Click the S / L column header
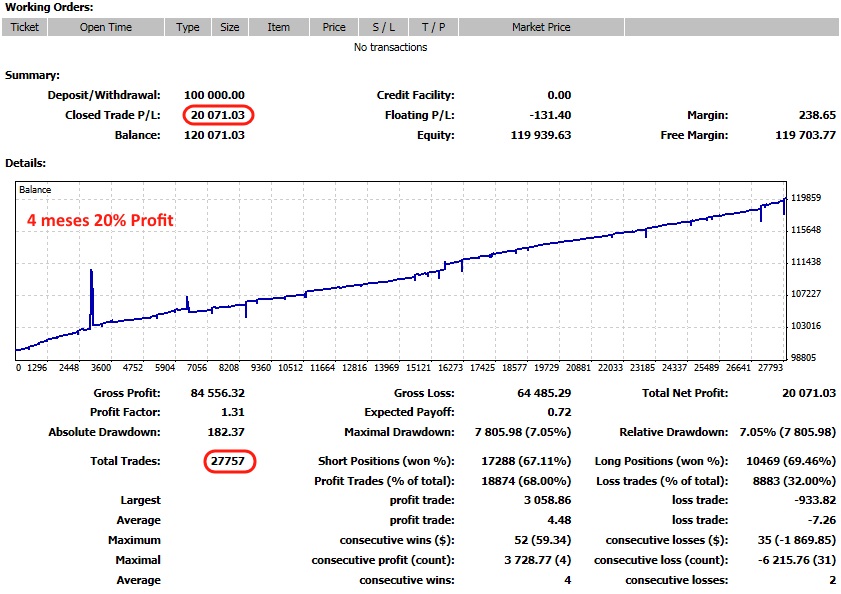The width and height of the screenshot is (841, 594). pos(383,27)
